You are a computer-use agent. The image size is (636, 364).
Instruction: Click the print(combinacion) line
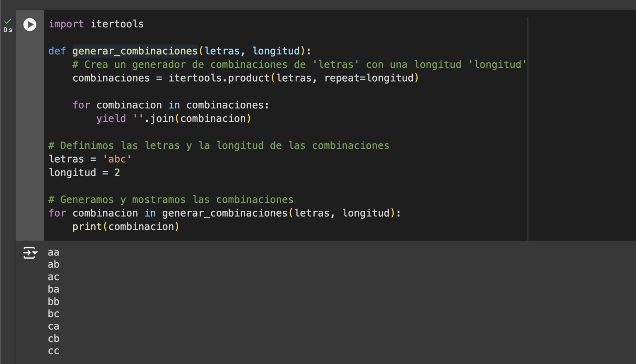point(125,227)
